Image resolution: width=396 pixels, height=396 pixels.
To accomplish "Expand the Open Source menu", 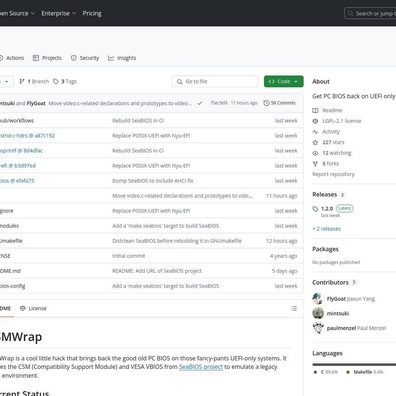I will [17, 13].
